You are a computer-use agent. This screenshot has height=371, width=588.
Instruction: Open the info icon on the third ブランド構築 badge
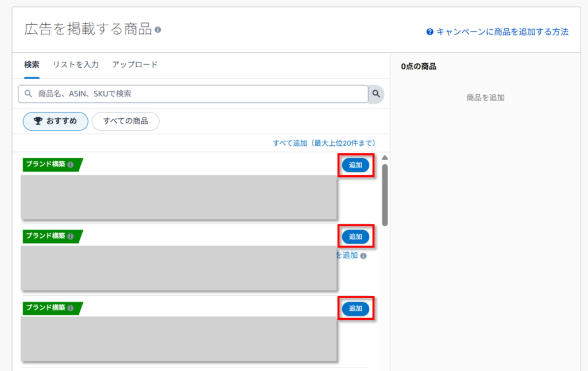[70, 308]
